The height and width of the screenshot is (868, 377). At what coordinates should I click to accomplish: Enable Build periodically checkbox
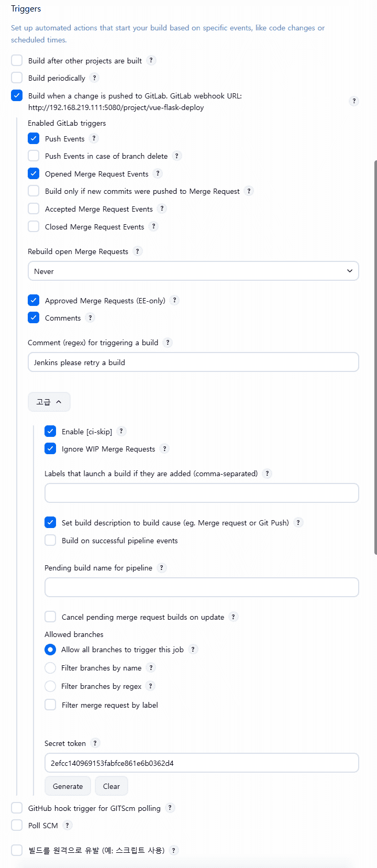(x=17, y=78)
